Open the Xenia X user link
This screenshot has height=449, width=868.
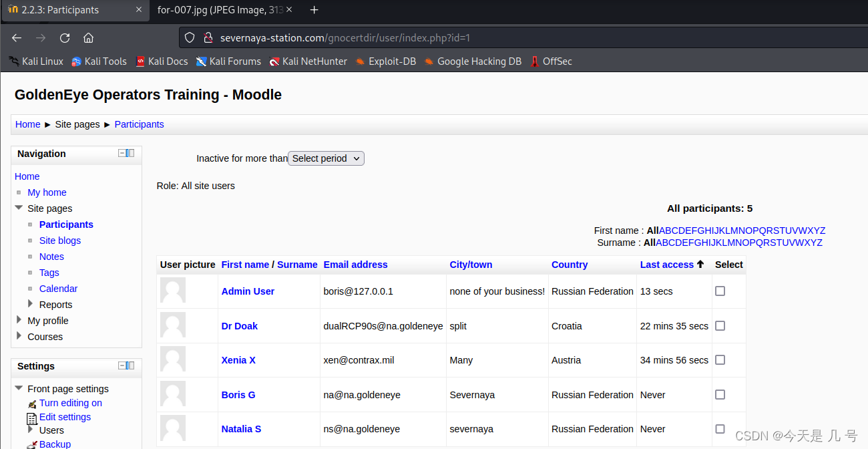[238, 360]
